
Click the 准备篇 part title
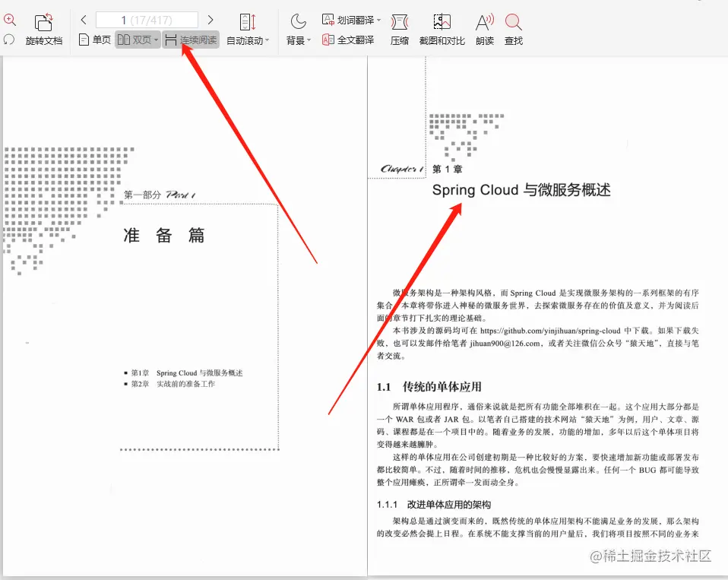pyautogui.click(x=164, y=236)
